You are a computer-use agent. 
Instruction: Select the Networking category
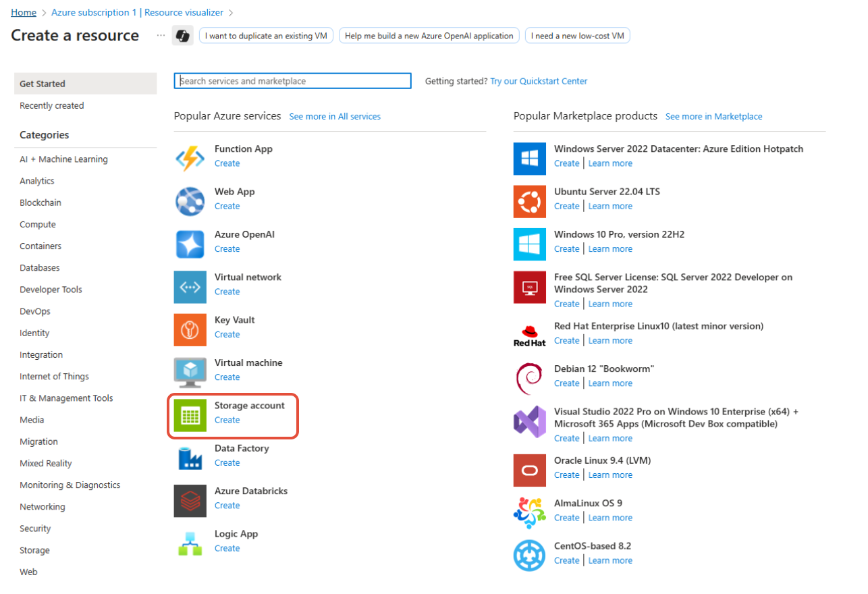click(x=43, y=507)
